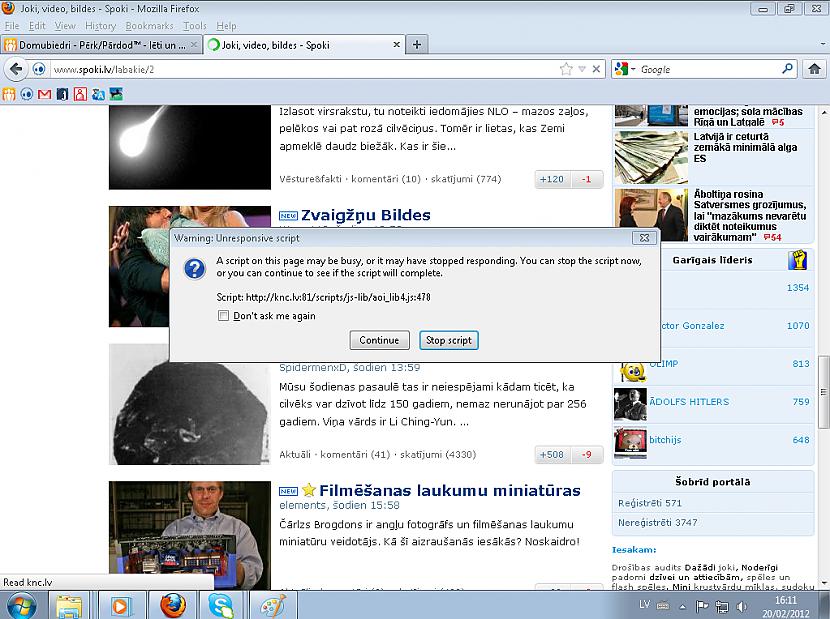Click into the Google search box

[x=709, y=69]
